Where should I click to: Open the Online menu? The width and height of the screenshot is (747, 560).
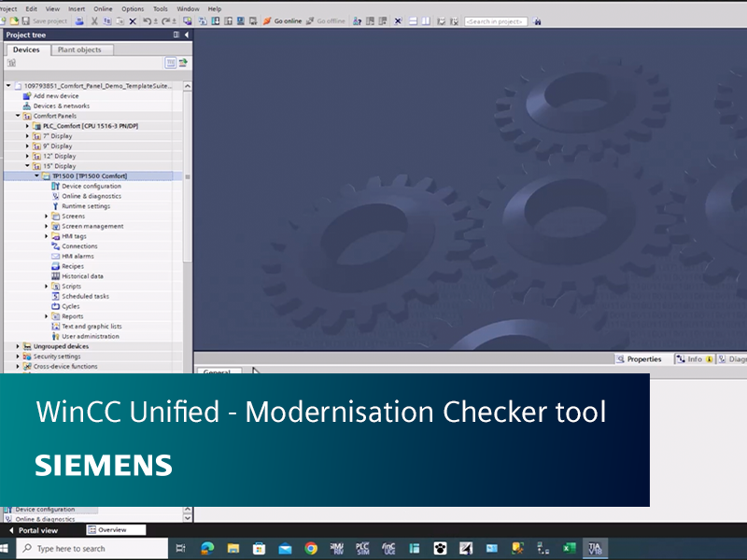click(102, 7)
